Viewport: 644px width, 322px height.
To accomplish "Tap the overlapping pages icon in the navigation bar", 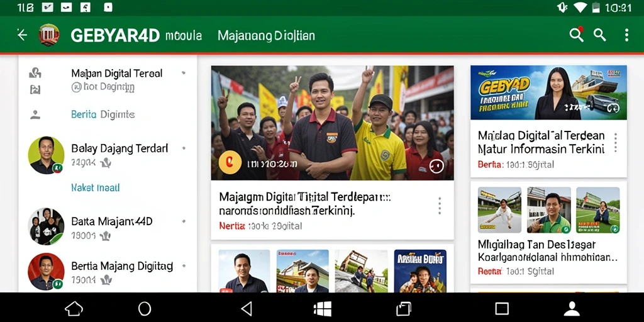I will pos(404,308).
